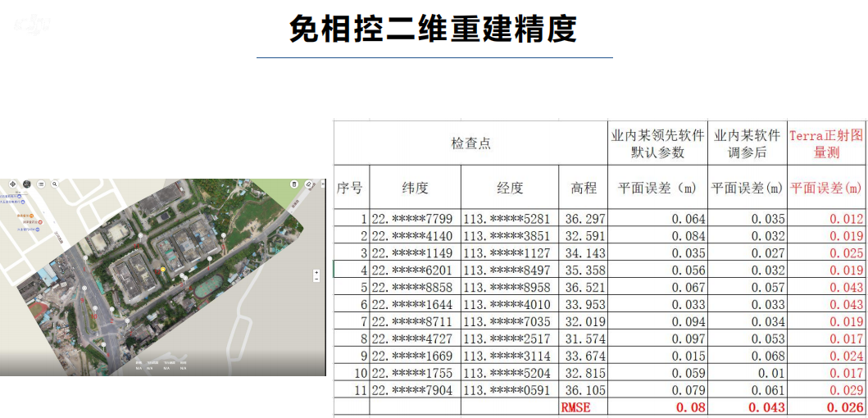Click the locate/recenter icon on the map

(13, 184)
